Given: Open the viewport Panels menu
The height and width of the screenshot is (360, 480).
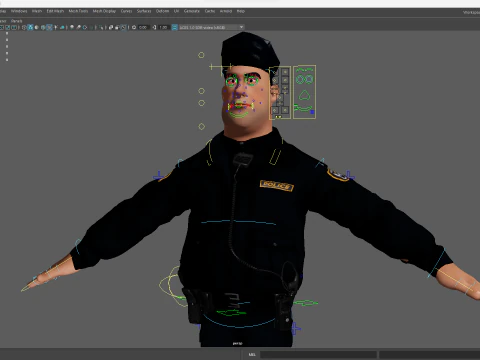Looking at the screenshot, I should 16,21.
